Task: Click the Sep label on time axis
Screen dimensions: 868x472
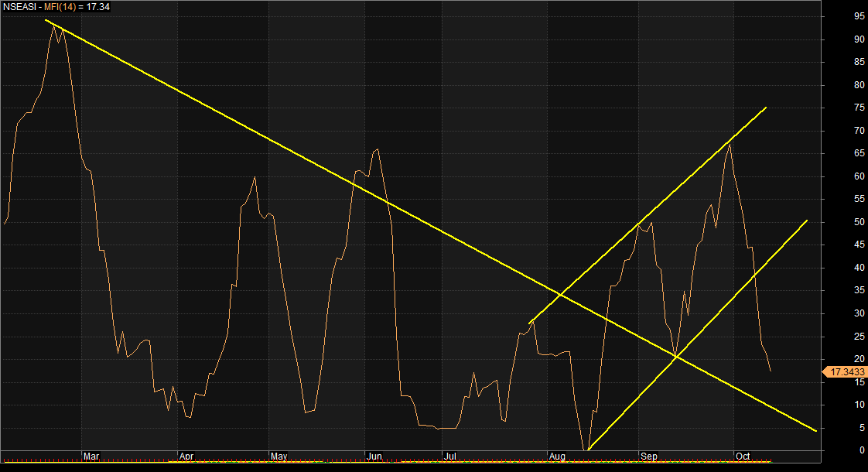Action: (x=649, y=457)
